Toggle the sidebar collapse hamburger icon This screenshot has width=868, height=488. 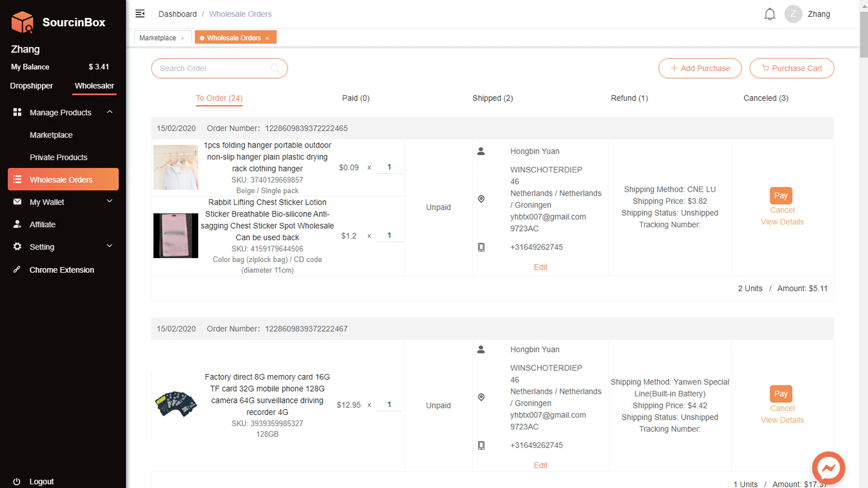point(140,14)
